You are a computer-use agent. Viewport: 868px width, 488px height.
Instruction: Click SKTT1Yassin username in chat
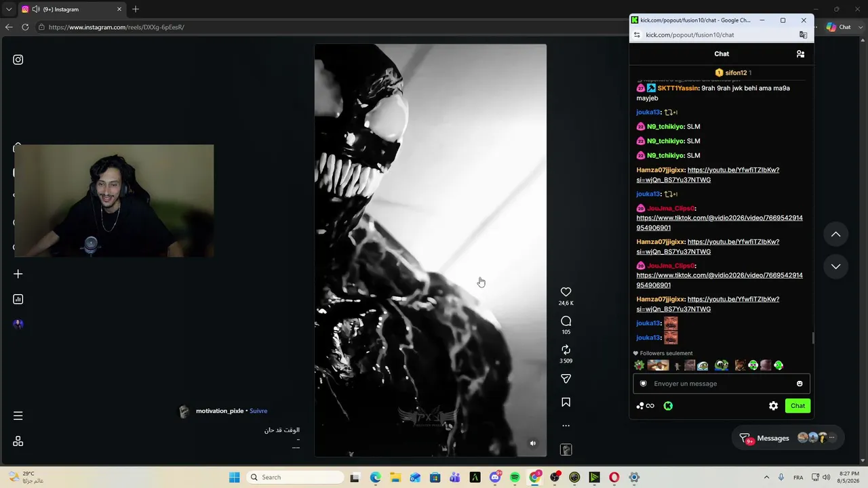tap(677, 88)
